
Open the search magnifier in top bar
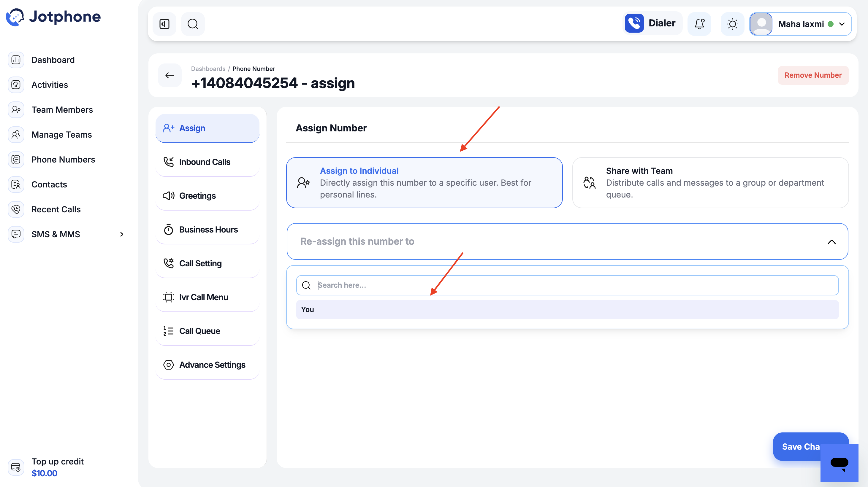tap(193, 24)
